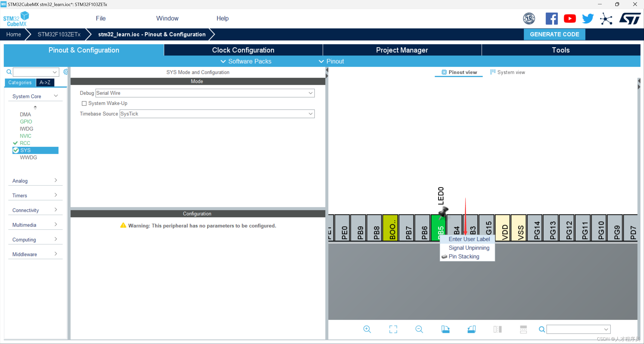644x344 pixels.
Task: Toggle System Wake-Up checkbox
Action: tap(84, 103)
